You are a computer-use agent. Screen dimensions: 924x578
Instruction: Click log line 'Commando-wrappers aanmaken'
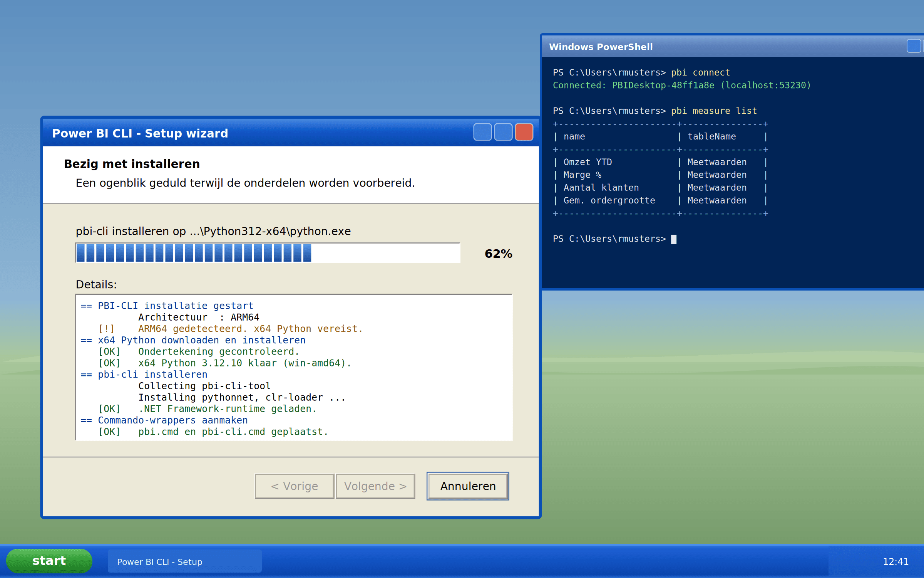coord(164,420)
